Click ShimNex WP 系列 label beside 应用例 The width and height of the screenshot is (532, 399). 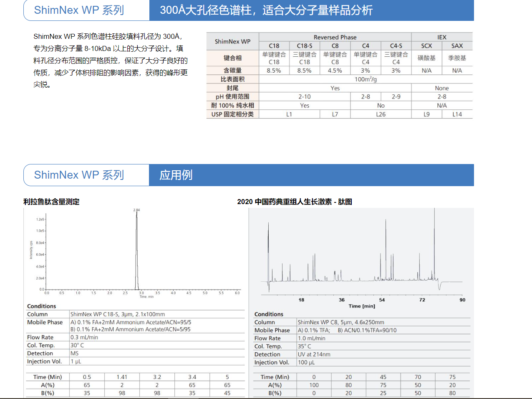point(79,175)
